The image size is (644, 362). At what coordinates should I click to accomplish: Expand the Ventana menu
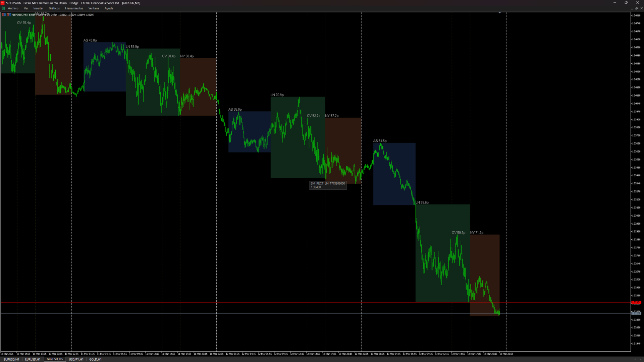tap(94, 8)
